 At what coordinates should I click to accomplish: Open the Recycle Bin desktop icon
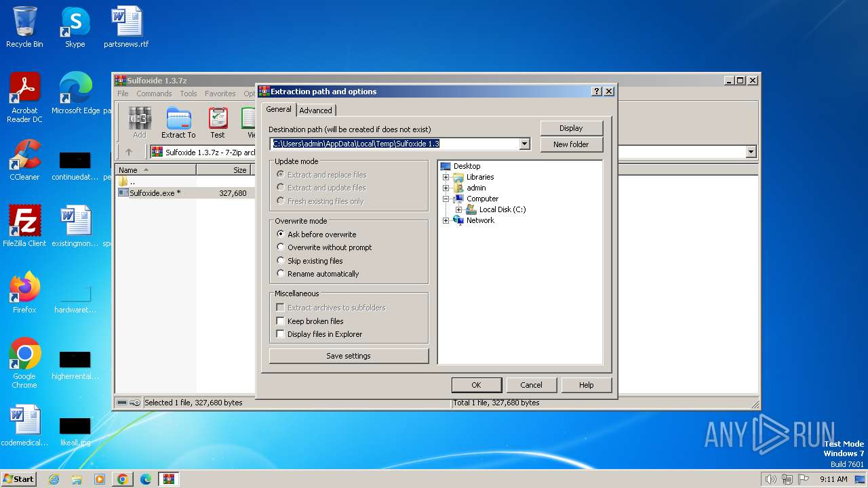(24, 27)
